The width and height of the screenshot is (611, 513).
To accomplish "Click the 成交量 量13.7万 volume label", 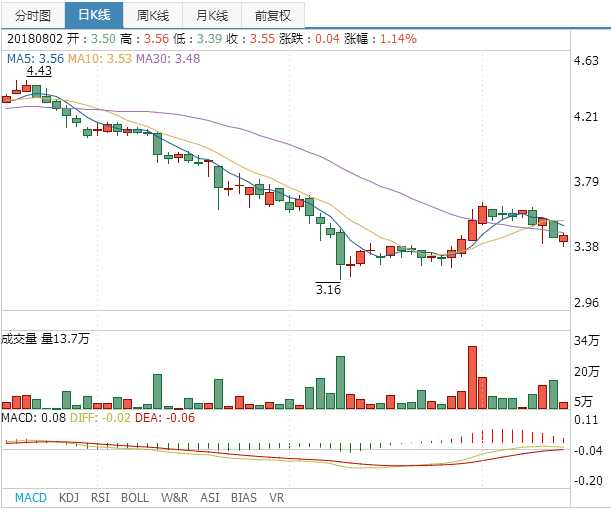I will pyautogui.click(x=45, y=338).
